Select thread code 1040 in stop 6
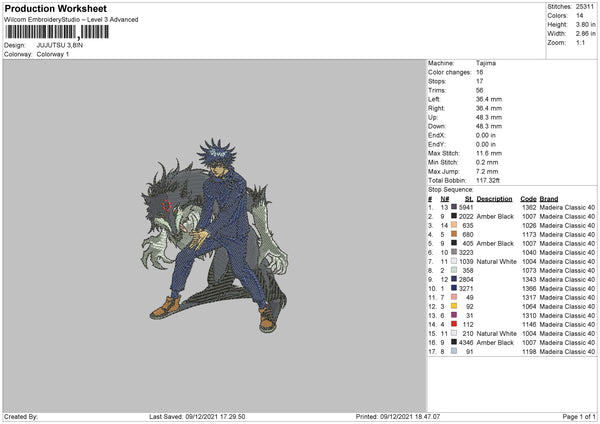The width and height of the screenshot is (600, 424). [529, 253]
